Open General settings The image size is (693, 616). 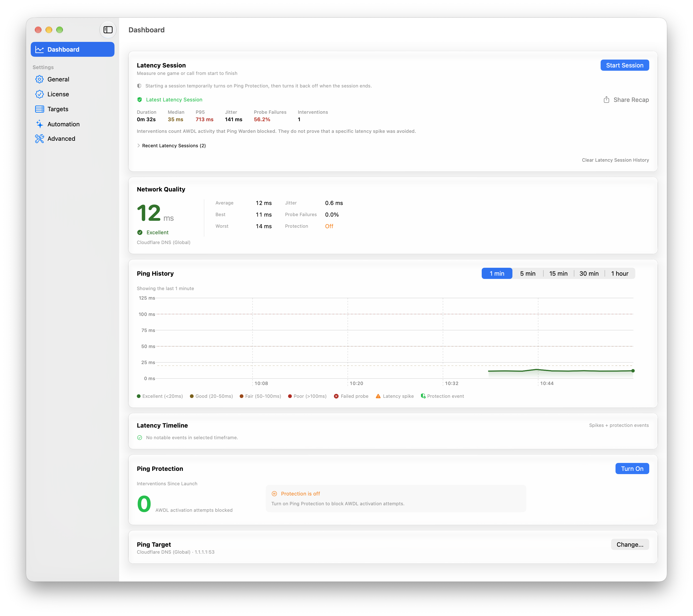tap(73, 79)
